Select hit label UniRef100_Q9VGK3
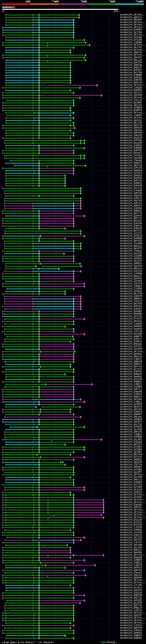This screenshot has height=644, width=146. click(131, 175)
